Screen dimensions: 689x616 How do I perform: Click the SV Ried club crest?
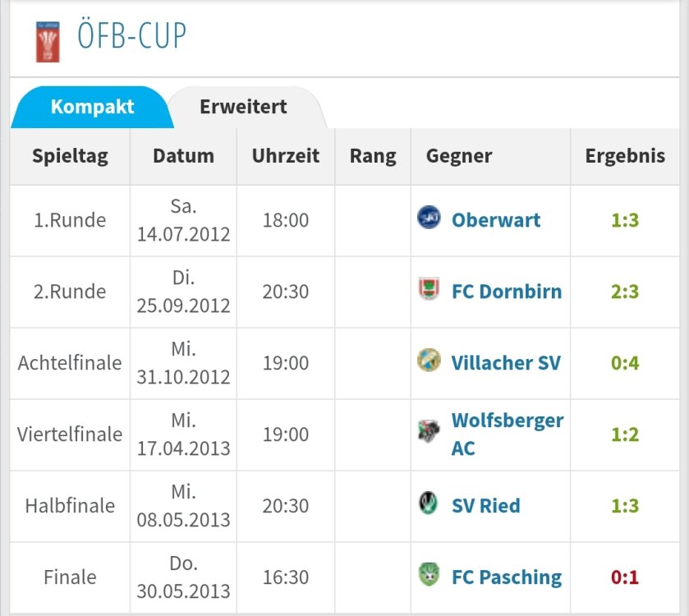point(429,504)
